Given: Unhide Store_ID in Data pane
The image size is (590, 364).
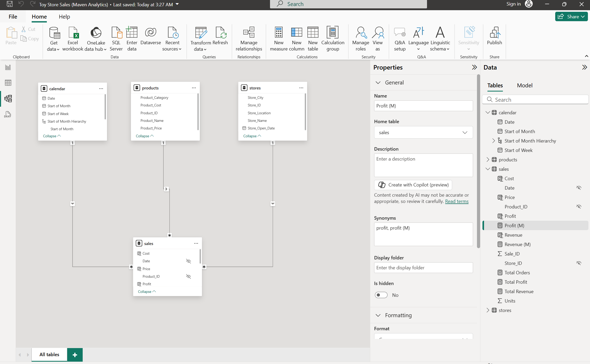Looking at the screenshot, I should pyautogui.click(x=579, y=263).
